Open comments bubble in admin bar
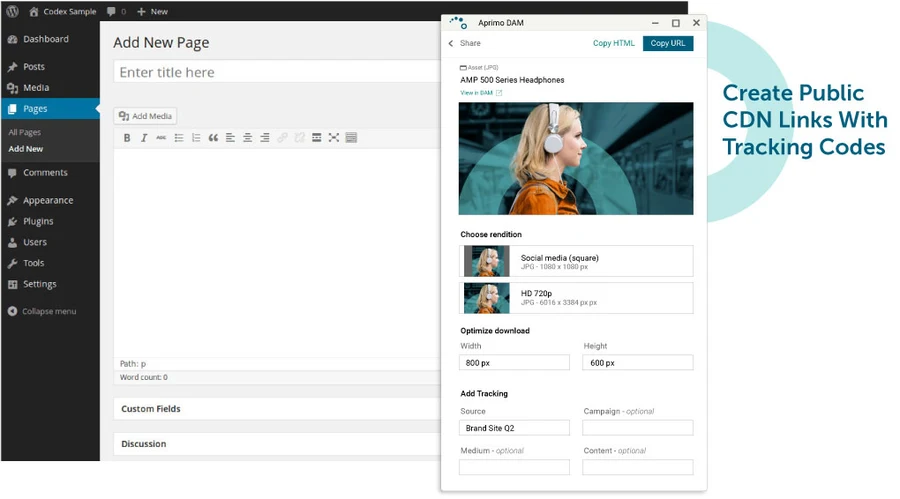 click(116, 11)
